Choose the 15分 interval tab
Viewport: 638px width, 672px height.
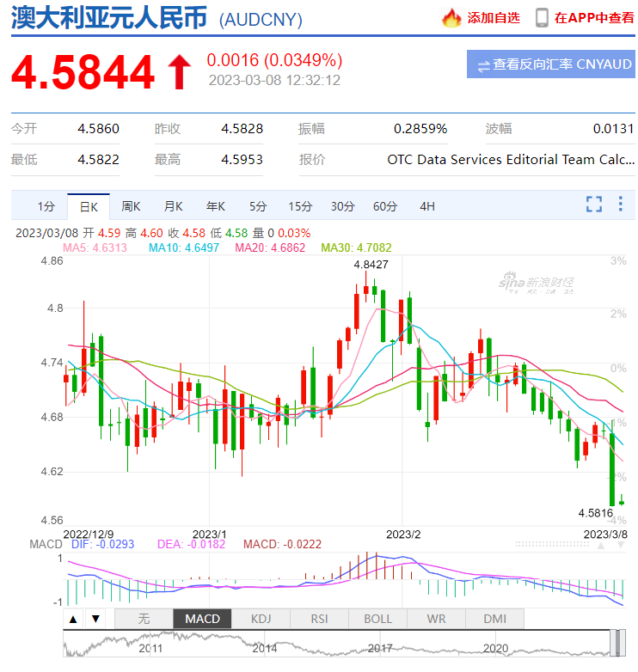(300, 206)
